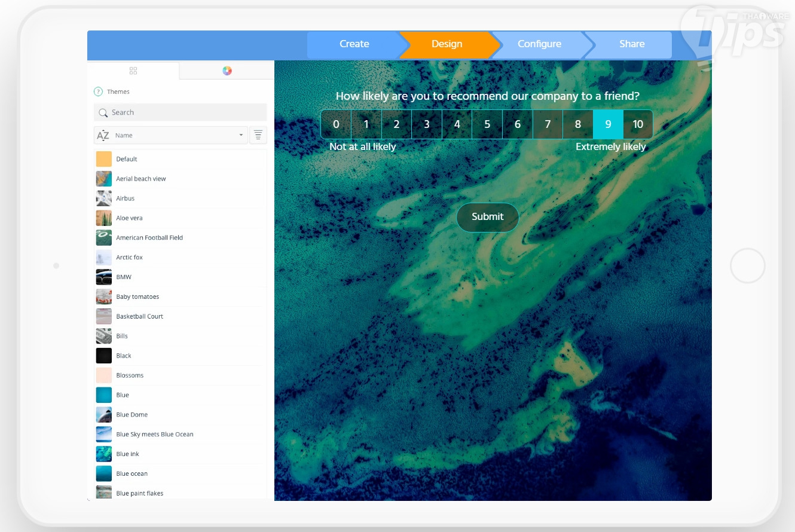Select rating 3 on the scale

tap(427, 124)
